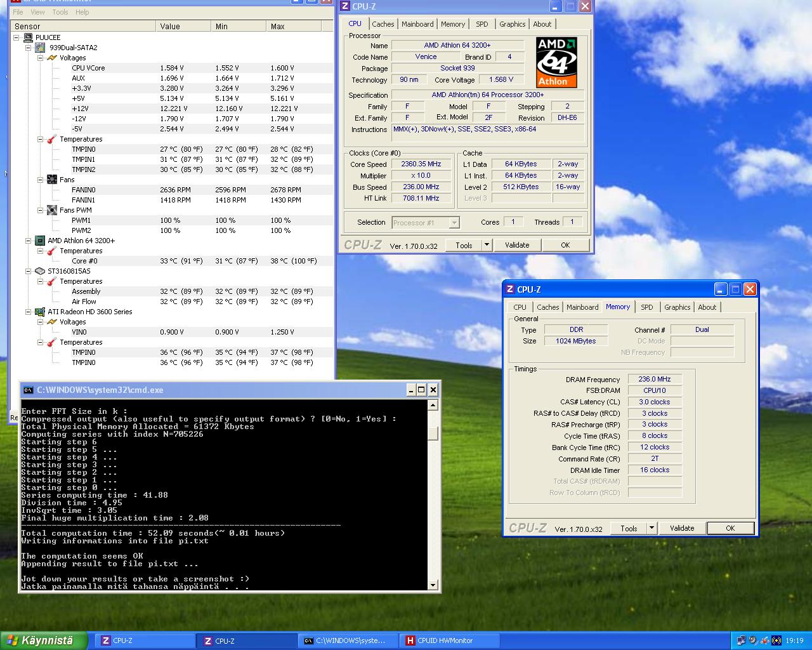Switch to Graphics tab in upper CPU-Z
The image size is (812, 650).
tap(513, 24)
